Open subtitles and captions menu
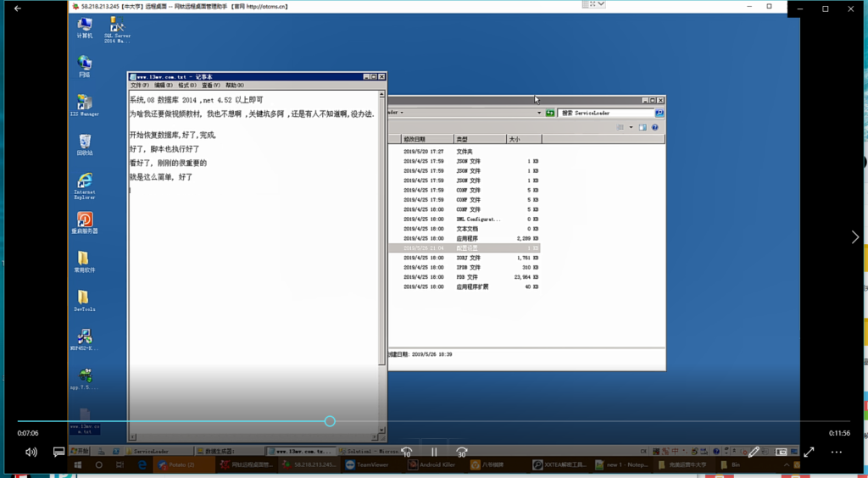 pos(58,453)
